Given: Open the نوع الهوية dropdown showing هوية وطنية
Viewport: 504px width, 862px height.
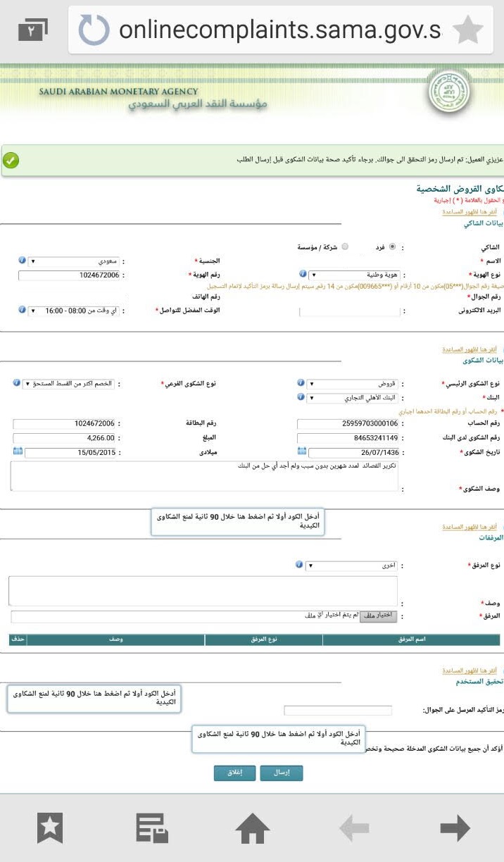Looking at the screenshot, I should click(354, 274).
